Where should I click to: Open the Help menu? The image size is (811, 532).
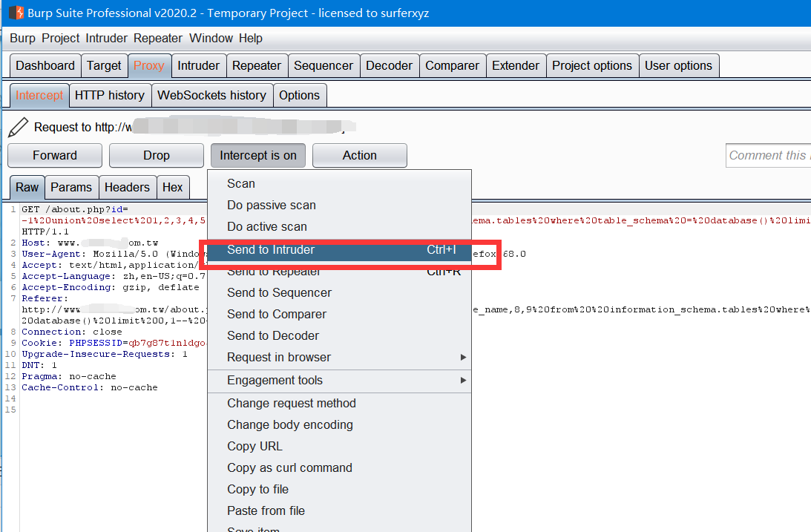pos(250,39)
